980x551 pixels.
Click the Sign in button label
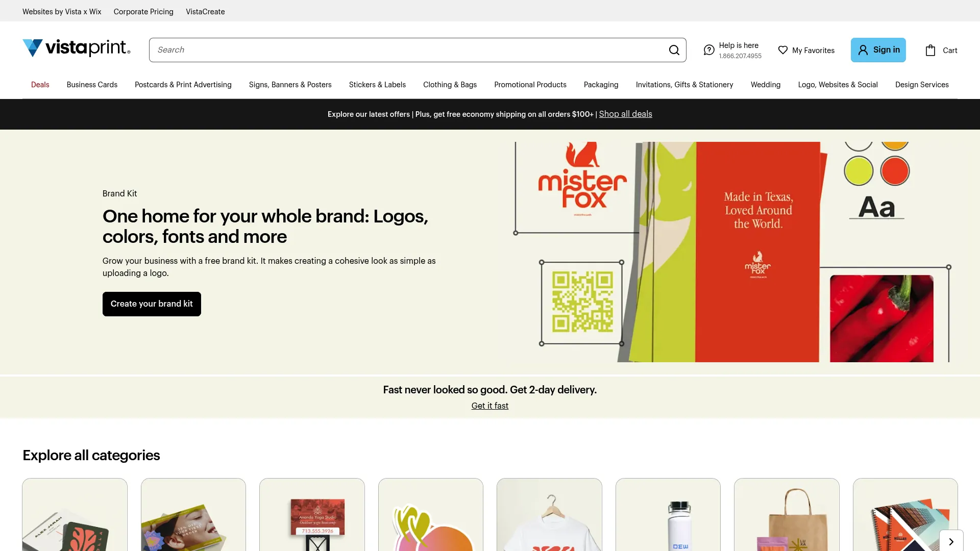pyautogui.click(x=886, y=50)
